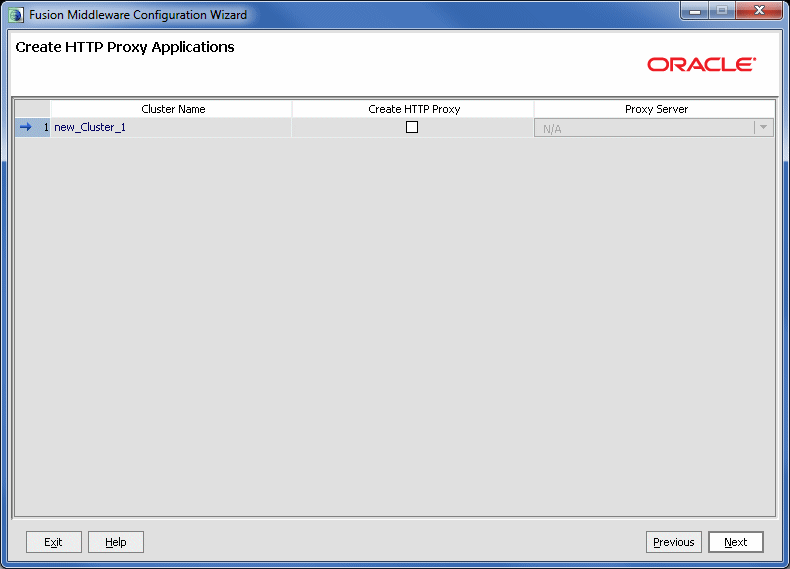Click the row 1 arrow indicator

(25, 127)
